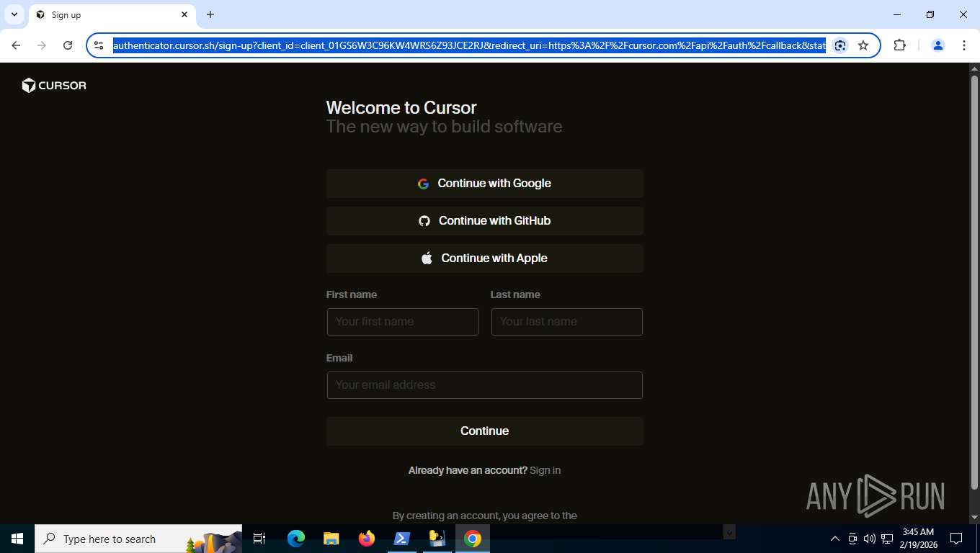This screenshot has width=980, height=553.
Task: Switch to Chrome in the taskbar
Action: (x=473, y=539)
